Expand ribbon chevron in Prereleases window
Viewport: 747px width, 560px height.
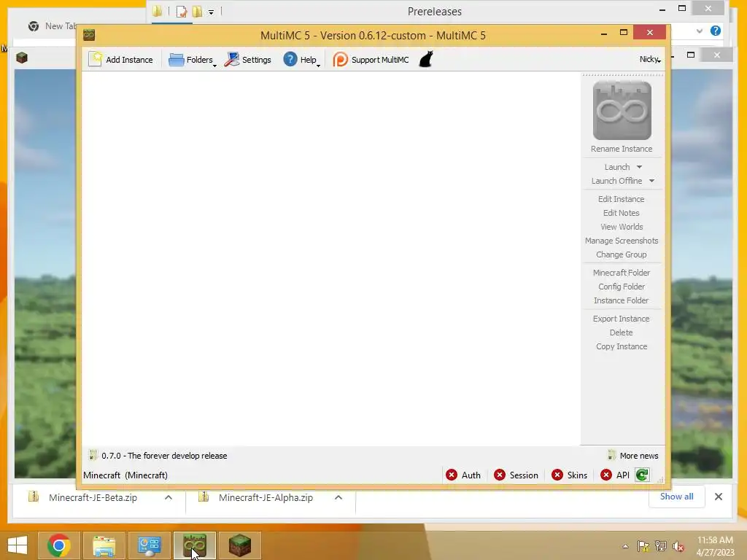pyautogui.click(x=700, y=31)
